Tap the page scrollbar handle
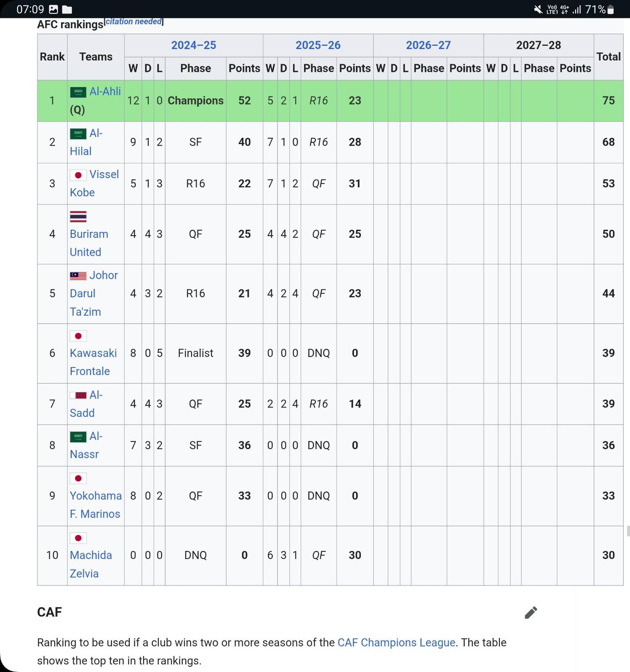This screenshot has width=630, height=672. [628, 531]
